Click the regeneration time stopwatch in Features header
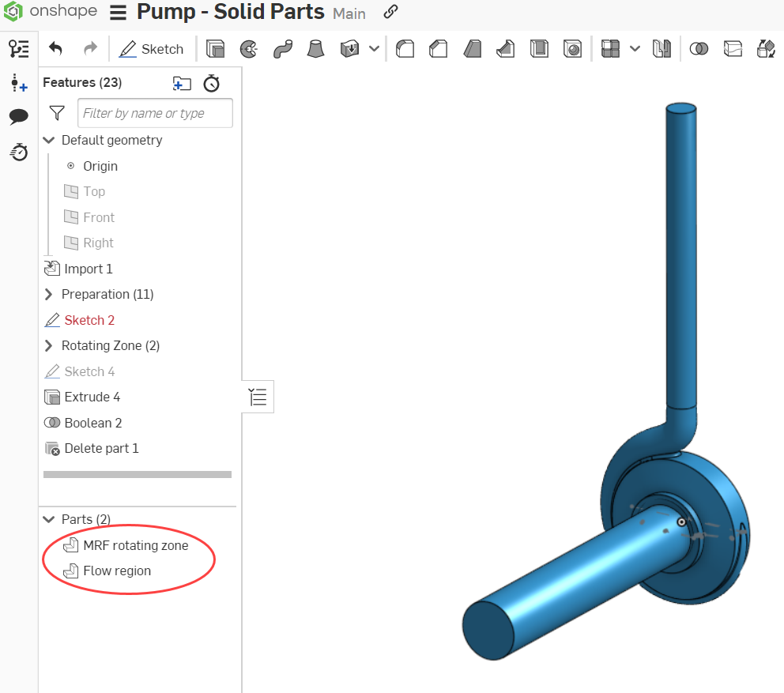 [x=212, y=83]
